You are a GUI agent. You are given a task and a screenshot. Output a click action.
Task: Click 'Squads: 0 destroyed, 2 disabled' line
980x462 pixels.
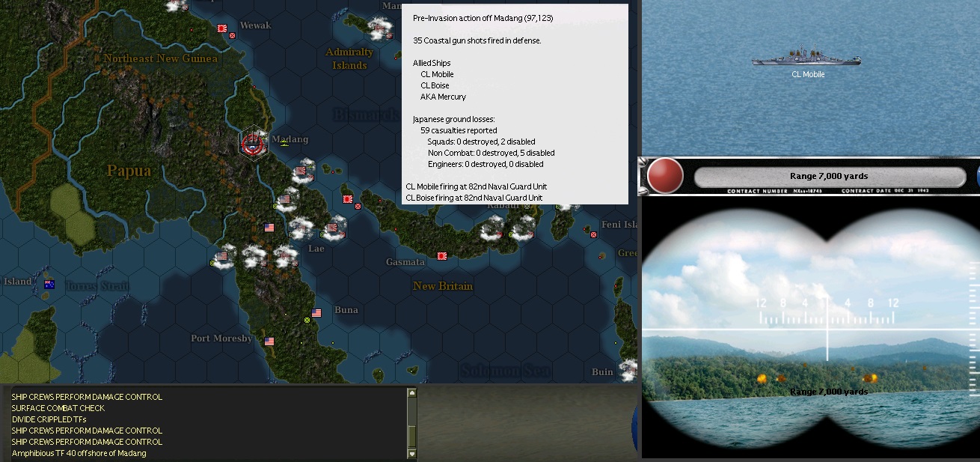pyautogui.click(x=481, y=142)
